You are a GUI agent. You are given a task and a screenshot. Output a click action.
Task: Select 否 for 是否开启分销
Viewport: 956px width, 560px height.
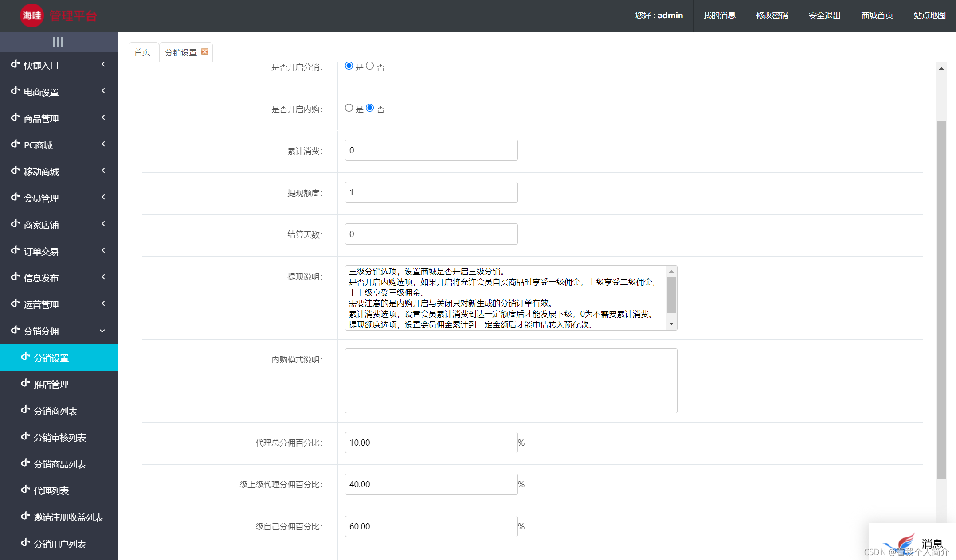[x=371, y=66]
